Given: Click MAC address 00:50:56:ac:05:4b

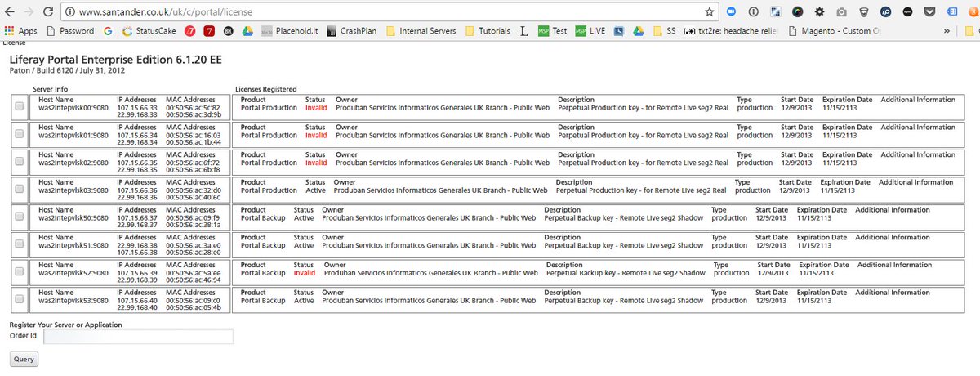Looking at the screenshot, I should [x=193, y=308].
